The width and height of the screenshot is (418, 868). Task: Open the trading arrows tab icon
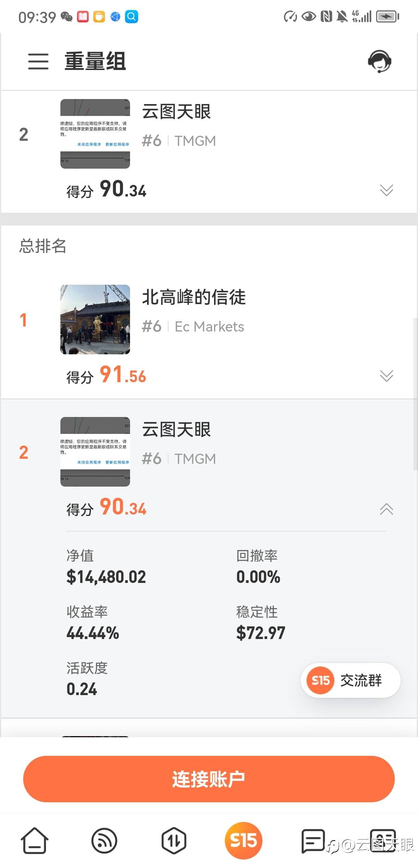(x=174, y=840)
